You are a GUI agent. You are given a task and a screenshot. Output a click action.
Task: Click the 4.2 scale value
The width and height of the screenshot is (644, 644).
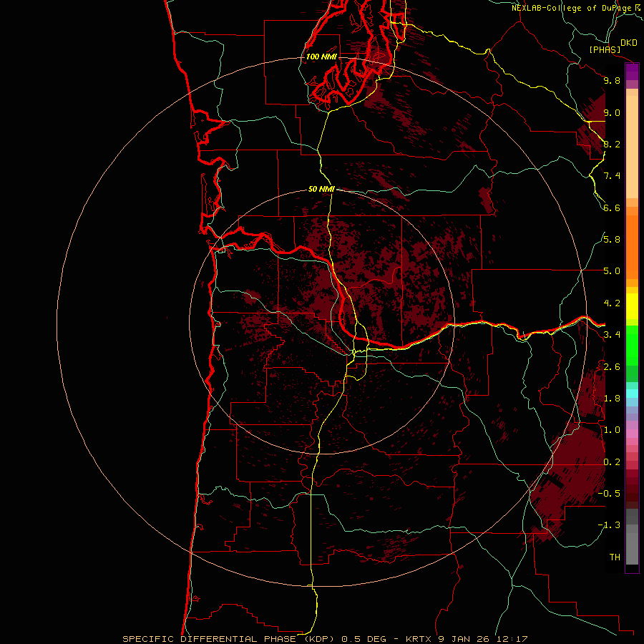(612, 303)
